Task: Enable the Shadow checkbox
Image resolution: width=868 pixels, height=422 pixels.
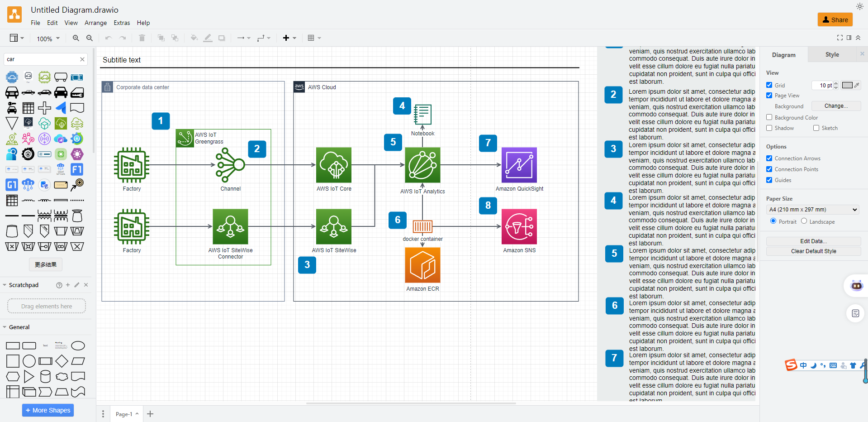Action: click(x=769, y=128)
